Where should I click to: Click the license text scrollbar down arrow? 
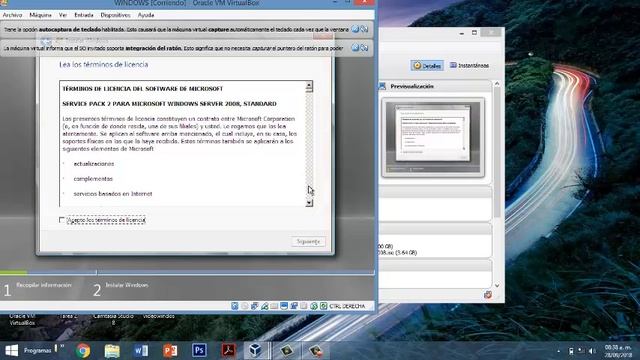coord(309,203)
